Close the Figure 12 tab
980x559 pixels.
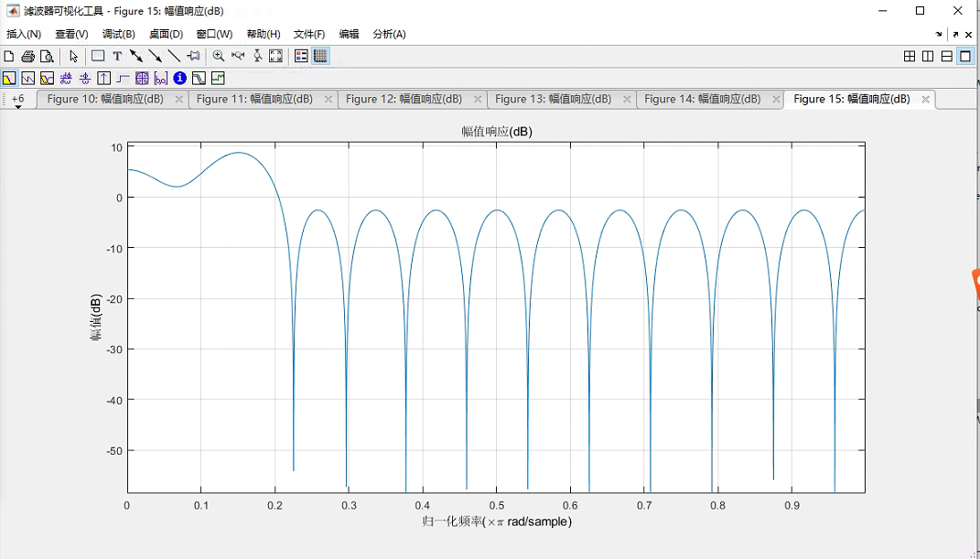[x=479, y=100]
